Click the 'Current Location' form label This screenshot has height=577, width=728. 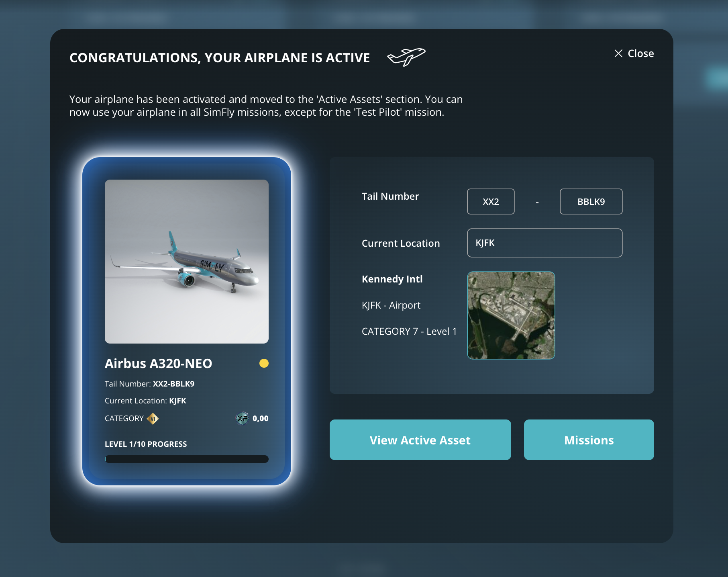pos(401,243)
